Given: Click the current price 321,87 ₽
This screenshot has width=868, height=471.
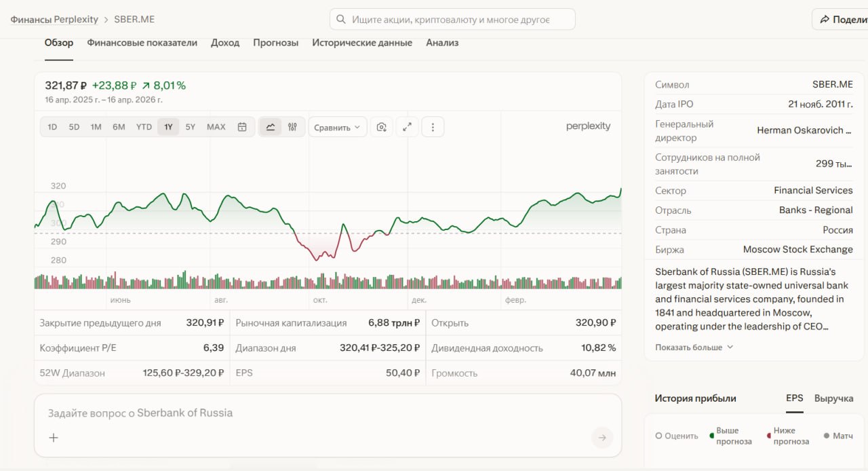Looking at the screenshot, I should 66,86.
